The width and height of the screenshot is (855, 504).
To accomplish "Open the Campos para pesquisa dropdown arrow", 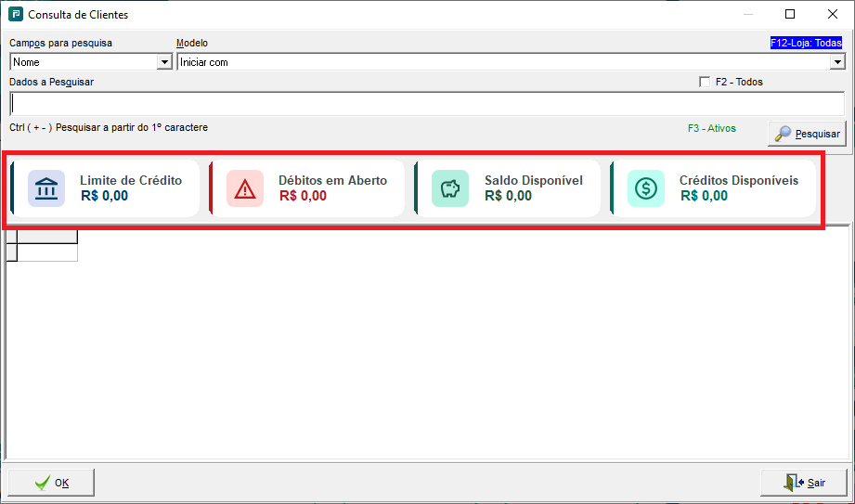I will (x=164, y=62).
